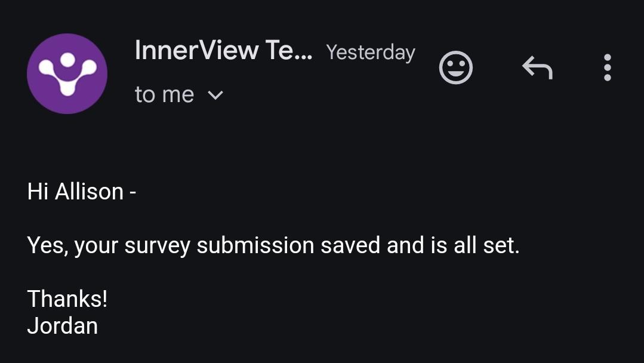Expand recipient details with the chevron
Image resolution: width=644 pixels, height=363 pixels.
pos(215,95)
